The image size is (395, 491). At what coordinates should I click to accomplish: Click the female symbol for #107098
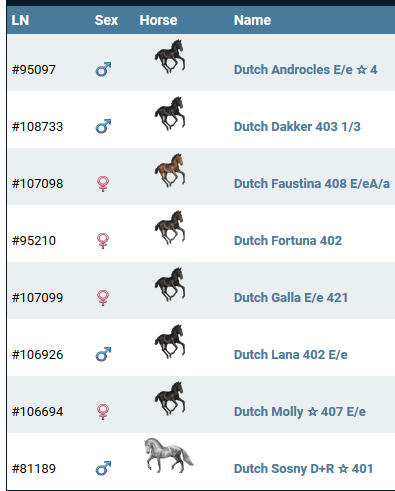[103, 184]
